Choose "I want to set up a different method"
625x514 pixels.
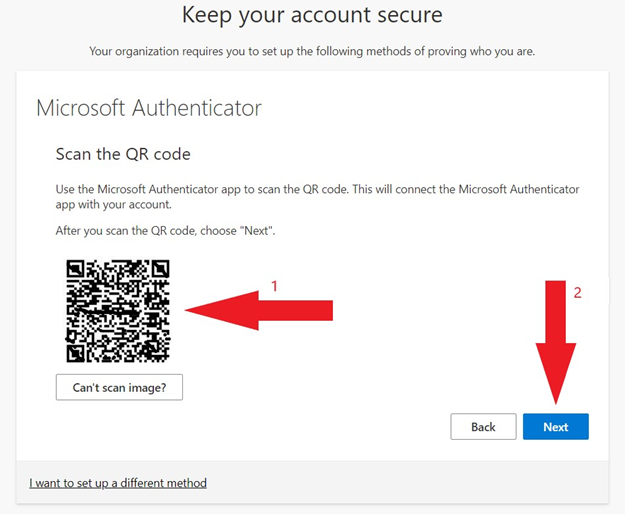pos(118,483)
